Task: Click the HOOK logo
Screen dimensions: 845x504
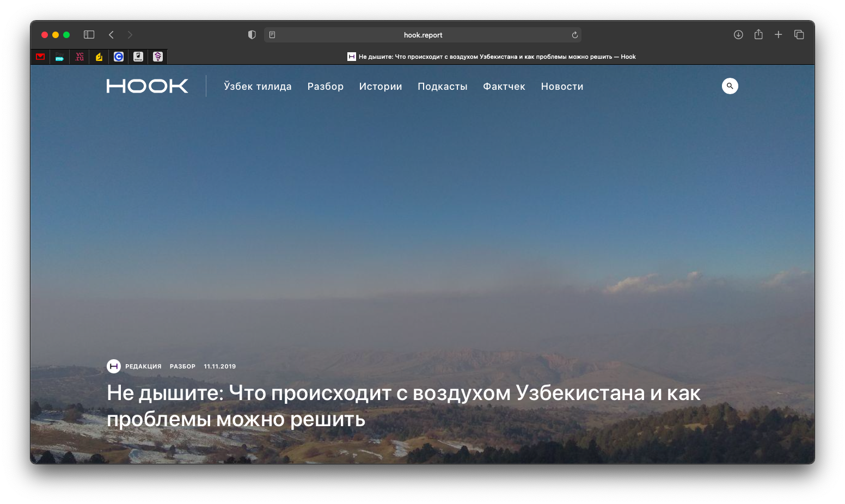Action: pyautogui.click(x=147, y=86)
